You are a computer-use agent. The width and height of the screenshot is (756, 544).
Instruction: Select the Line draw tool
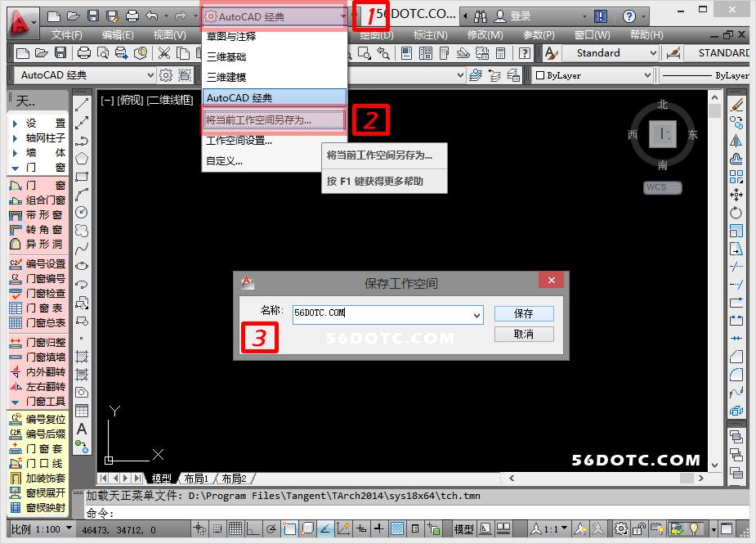pos(82,105)
